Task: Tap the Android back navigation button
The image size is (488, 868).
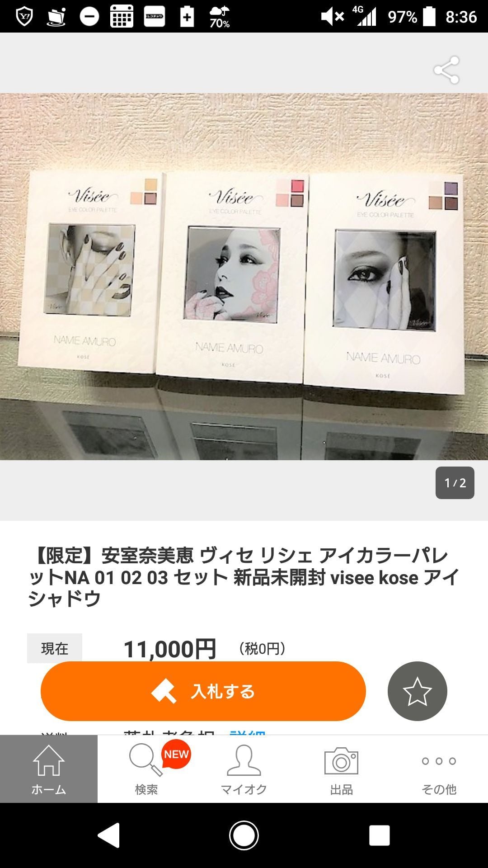Action: [109, 835]
